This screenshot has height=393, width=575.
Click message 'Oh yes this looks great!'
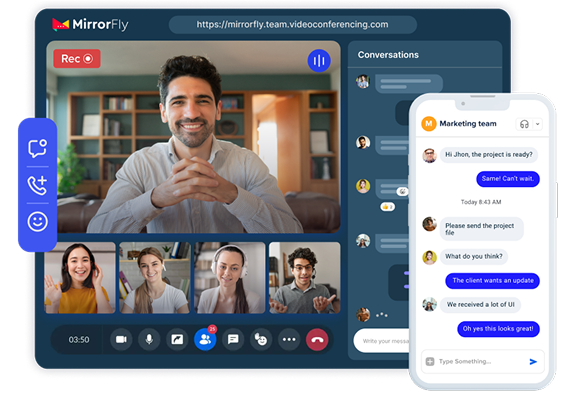point(498,329)
